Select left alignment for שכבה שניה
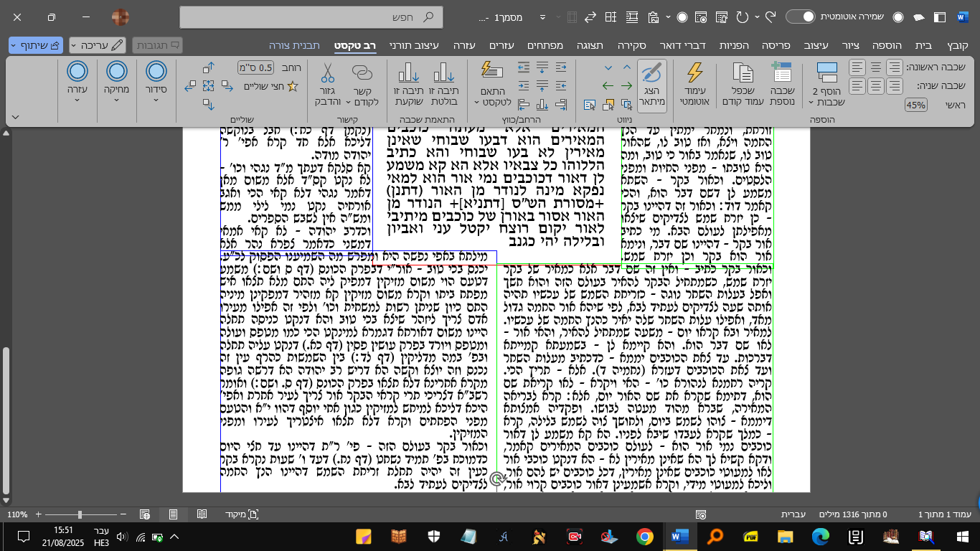This screenshot has width=980, height=551. (x=857, y=86)
